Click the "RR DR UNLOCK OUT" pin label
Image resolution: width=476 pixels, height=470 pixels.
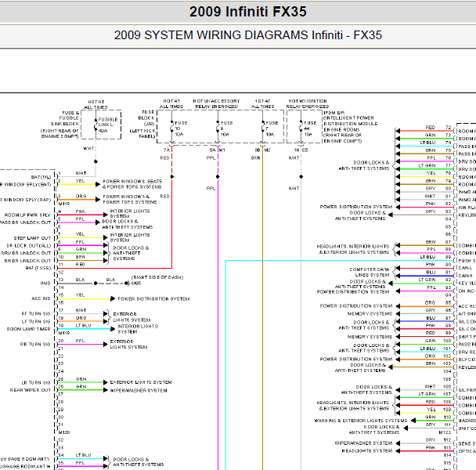pos(27,261)
